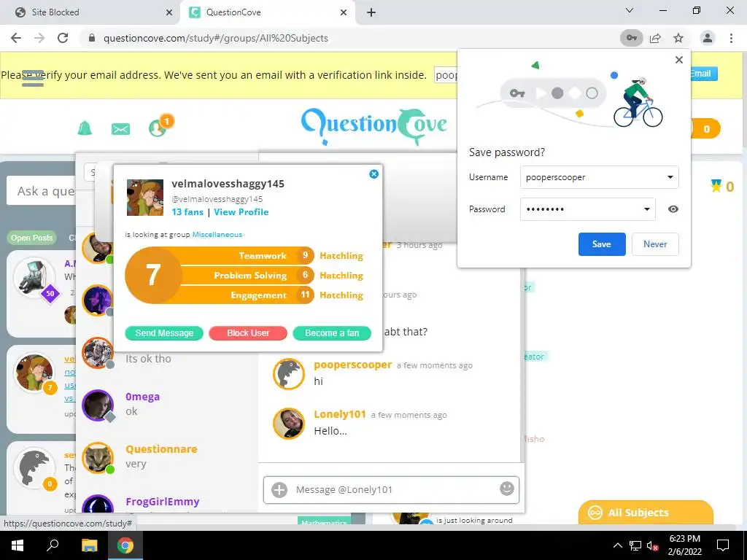Click velmalovesshaggy145 profile avatar

(145, 198)
